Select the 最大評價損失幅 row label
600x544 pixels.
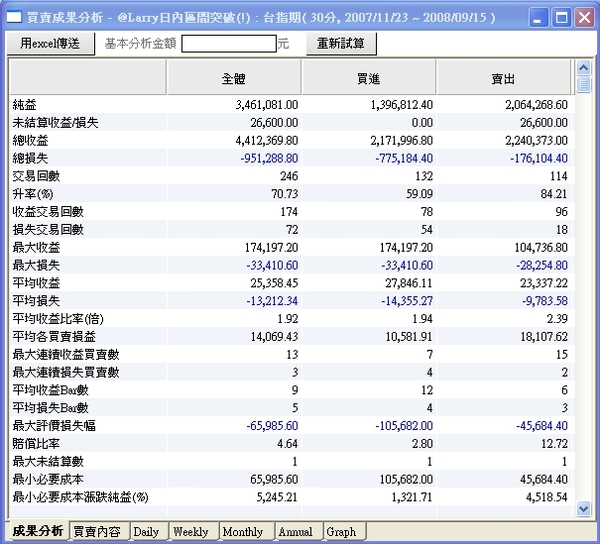(54, 426)
